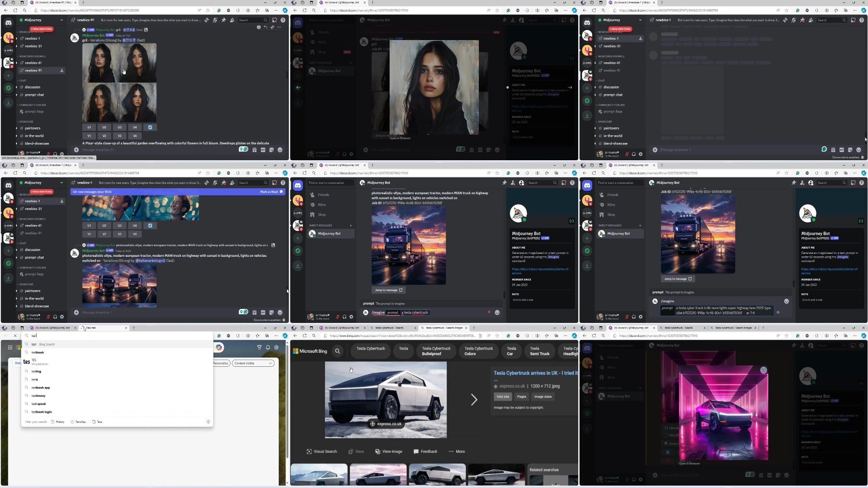Open Visual Search under the Bing Cybertruck image
Viewport: 868px width, 488px height.
(x=322, y=451)
